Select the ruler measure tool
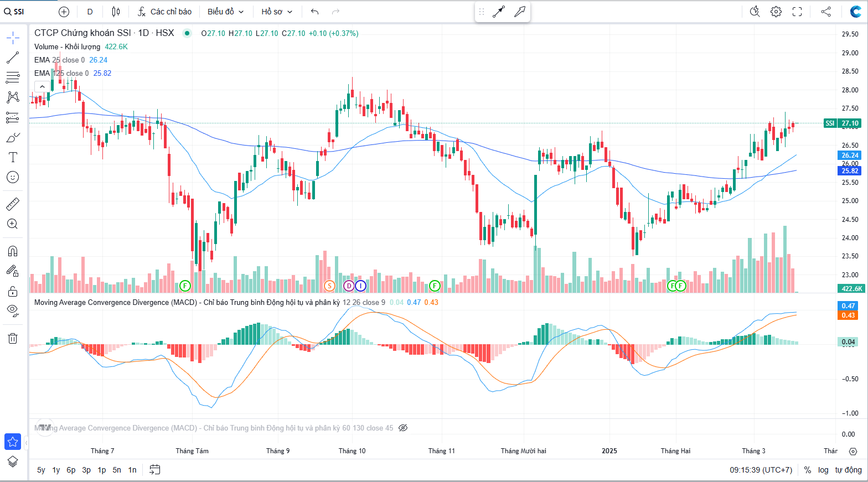Viewport: 868px width, 482px height. [x=13, y=204]
